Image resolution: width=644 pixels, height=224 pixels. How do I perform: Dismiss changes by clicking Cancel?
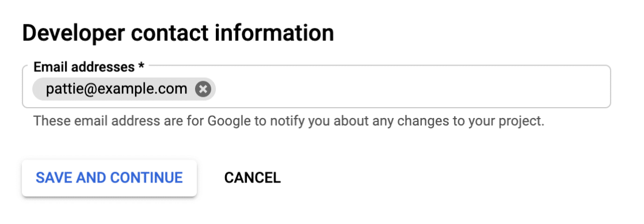pyautogui.click(x=252, y=178)
